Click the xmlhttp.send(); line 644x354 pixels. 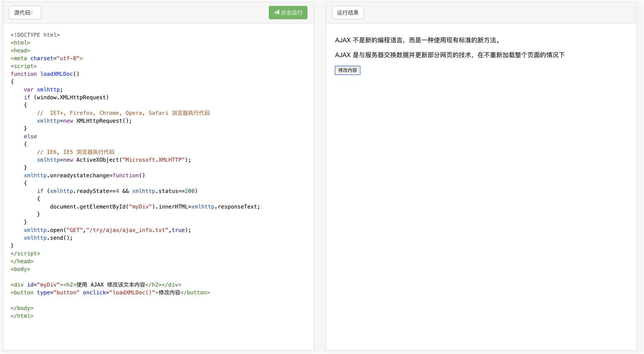pyautogui.click(x=48, y=238)
